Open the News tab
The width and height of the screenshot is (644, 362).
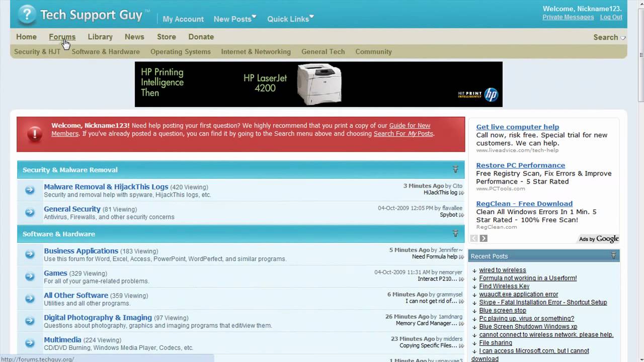click(x=134, y=37)
